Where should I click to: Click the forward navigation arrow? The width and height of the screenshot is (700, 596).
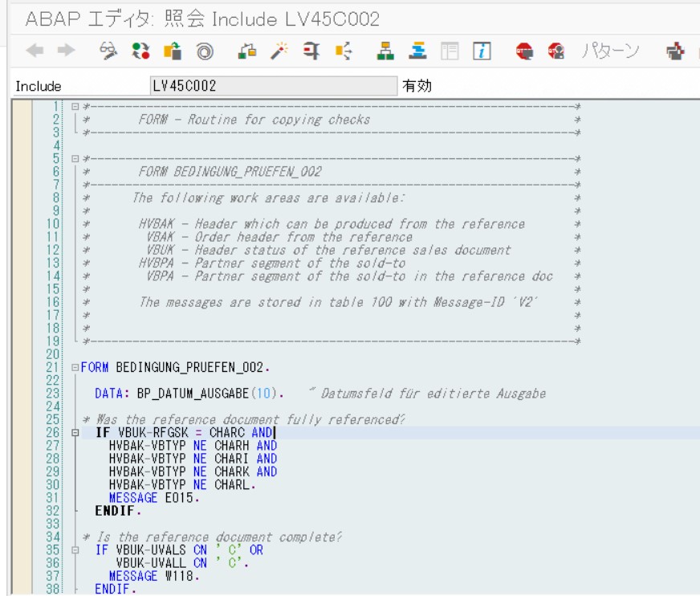point(66,52)
